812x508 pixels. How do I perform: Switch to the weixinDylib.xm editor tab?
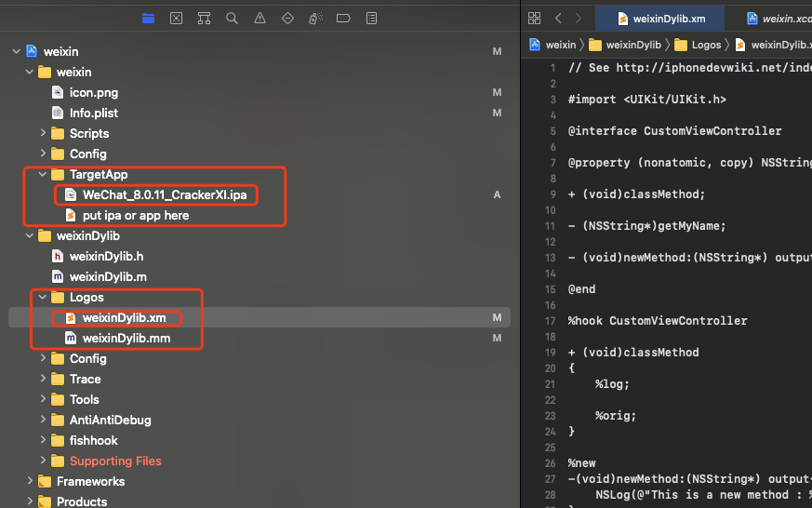[660, 18]
